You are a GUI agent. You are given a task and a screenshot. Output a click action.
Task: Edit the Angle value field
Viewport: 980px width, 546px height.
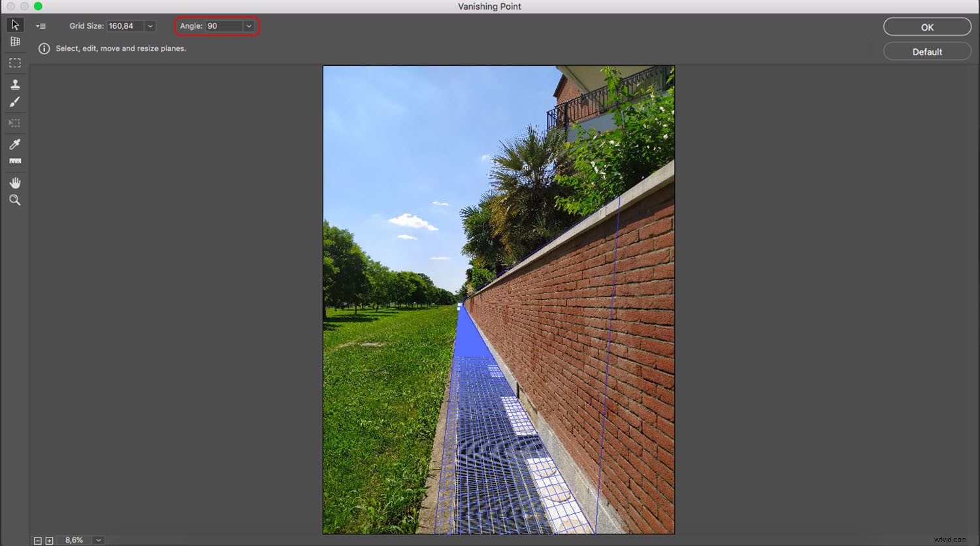coord(222,26)
